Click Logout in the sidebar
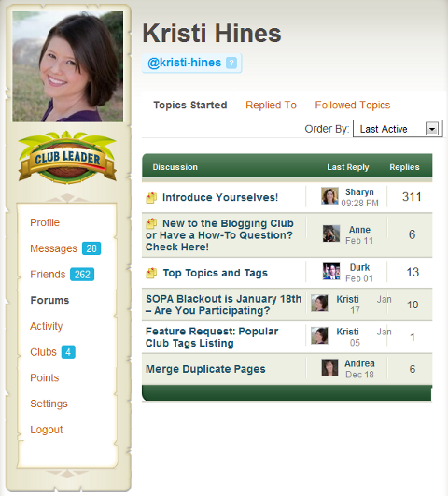The width and height of the screenshot is (448, 496). 46,430
